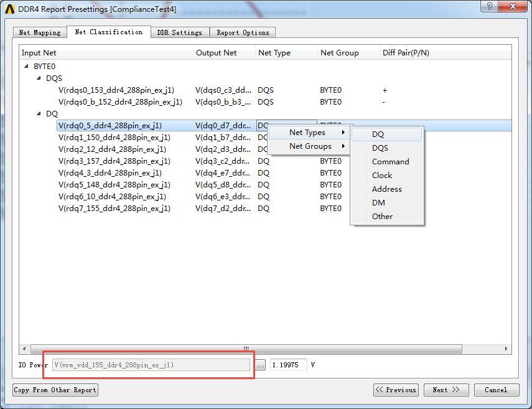Click the Next >> button

coord(446,390)
